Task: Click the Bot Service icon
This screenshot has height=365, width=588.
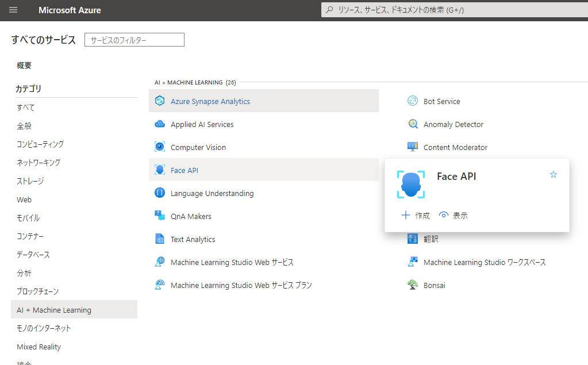Action: (x=413, y=101)
